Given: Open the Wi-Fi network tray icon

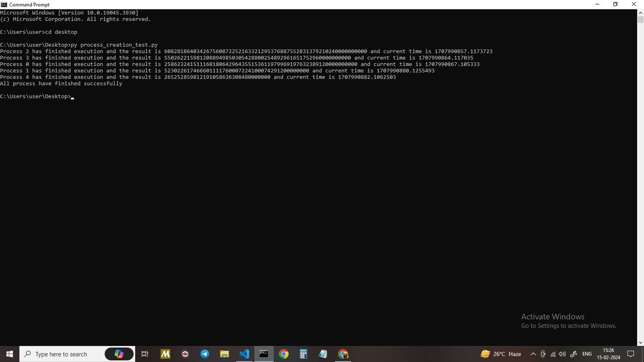Looking at the screenshot, I should click(x=553, y=354).
